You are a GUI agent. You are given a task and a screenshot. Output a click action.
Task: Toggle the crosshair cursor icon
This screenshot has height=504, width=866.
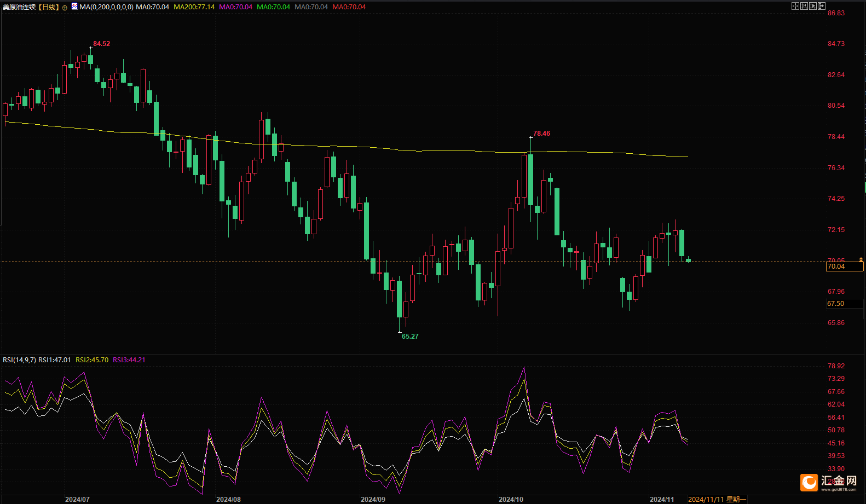[x=795, y=6]
